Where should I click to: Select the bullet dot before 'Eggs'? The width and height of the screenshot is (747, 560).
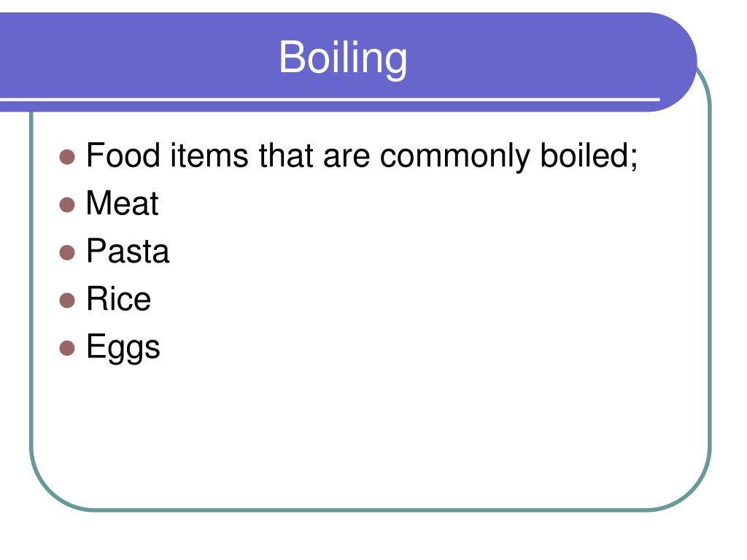tap(67, 348)
